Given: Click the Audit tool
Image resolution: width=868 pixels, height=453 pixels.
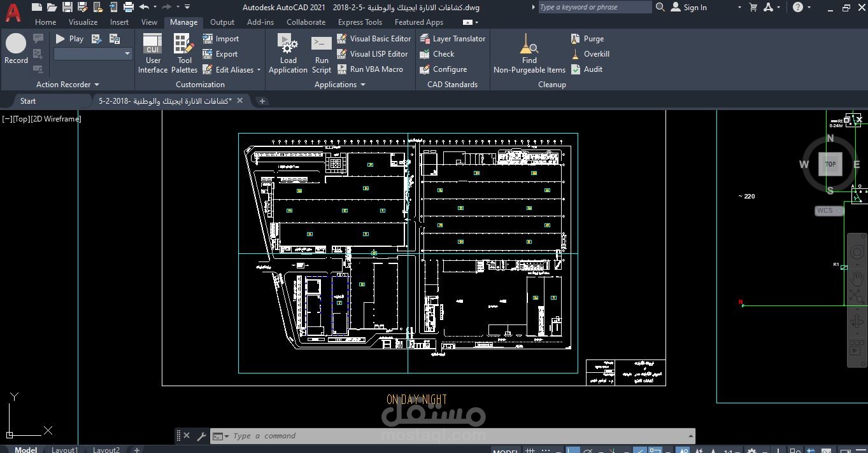Looking at the screenshot, I should click(587, 69).
